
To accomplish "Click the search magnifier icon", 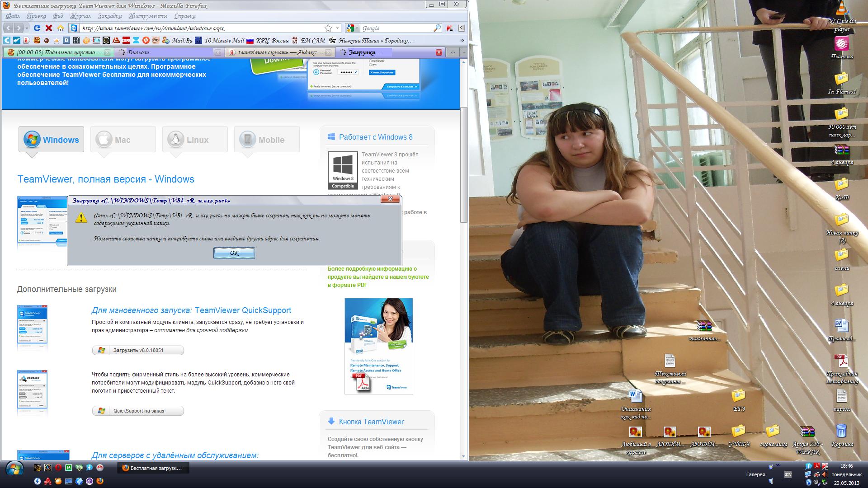I will pyautogui.click(x=437, y=28).
